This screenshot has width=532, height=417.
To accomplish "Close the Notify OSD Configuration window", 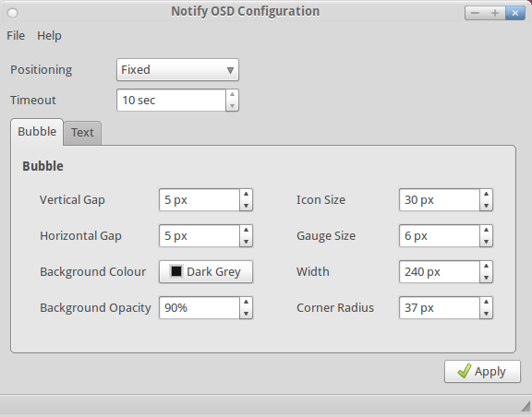I will 515,13.
